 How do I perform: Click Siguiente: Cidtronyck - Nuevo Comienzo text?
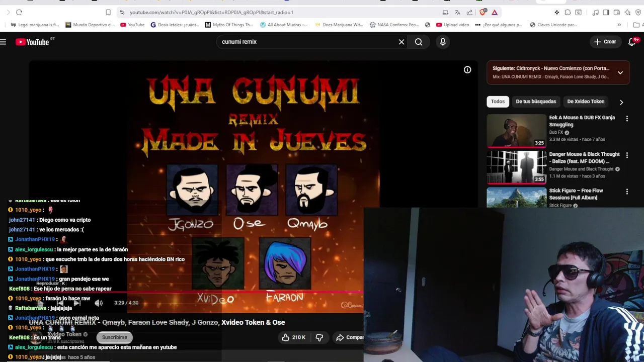click(551, 68)
